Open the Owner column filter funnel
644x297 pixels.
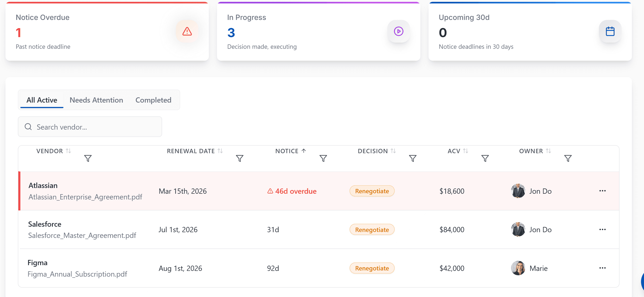pyautogui.click(x=568, y=158)
